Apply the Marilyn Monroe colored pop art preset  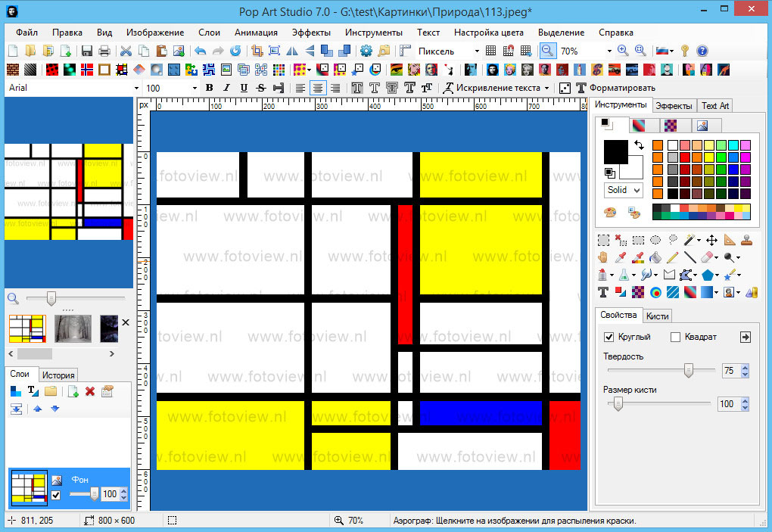click(510, 70)
